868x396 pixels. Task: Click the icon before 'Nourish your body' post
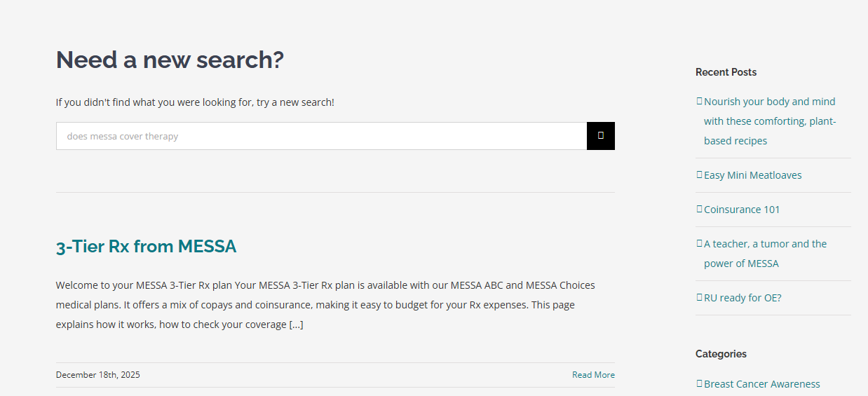pyautogui.click(x=699, y=101)
